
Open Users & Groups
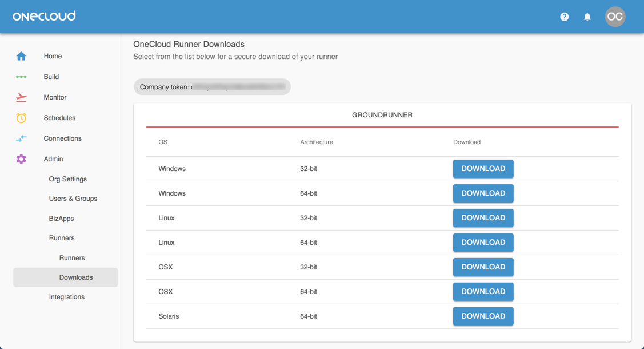pyautogui.click(x=73, y=198)
